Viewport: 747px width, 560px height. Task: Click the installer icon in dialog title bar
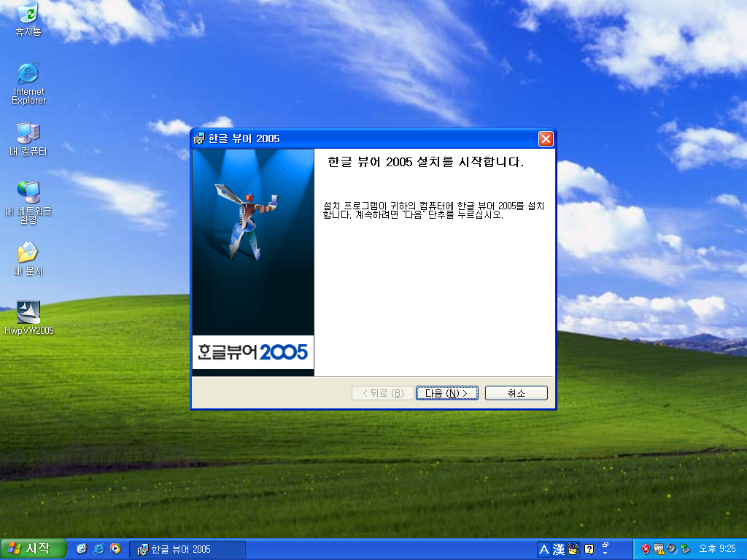(199, 139)
